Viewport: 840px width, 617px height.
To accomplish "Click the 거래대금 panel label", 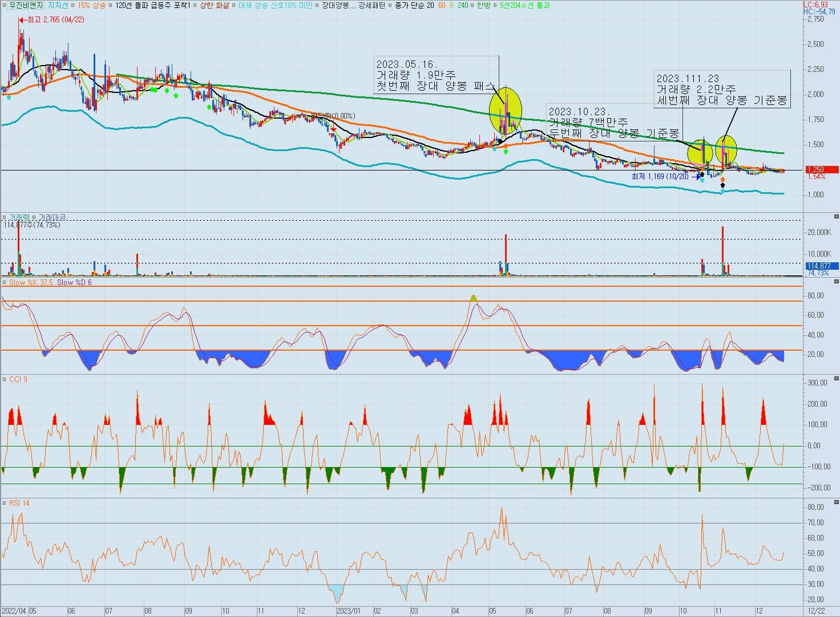I will tap(51, 217).
